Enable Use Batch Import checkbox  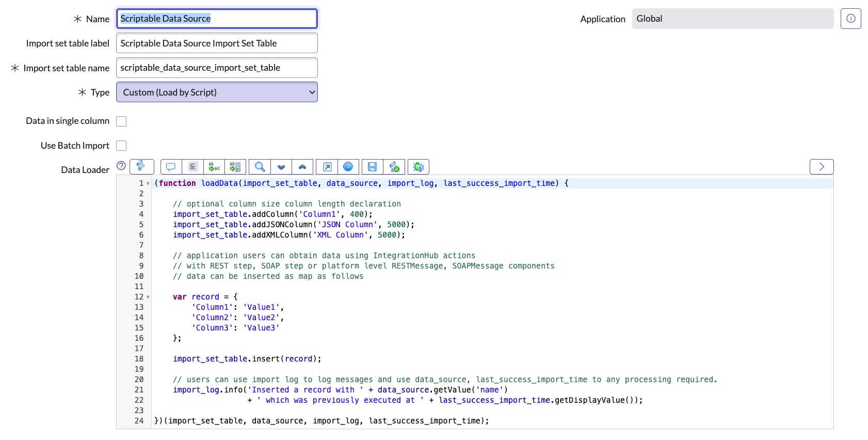(121, 146)
